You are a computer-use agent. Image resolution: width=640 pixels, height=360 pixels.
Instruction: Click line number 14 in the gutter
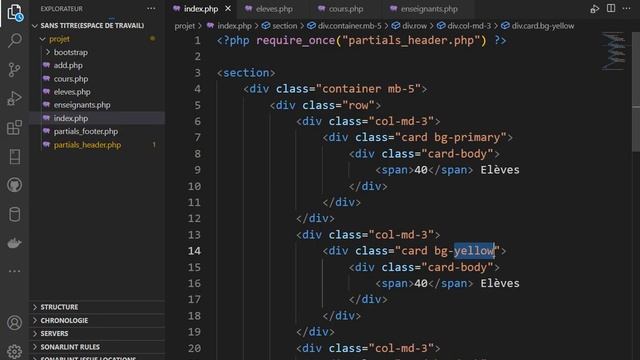[x=195, y=251]
